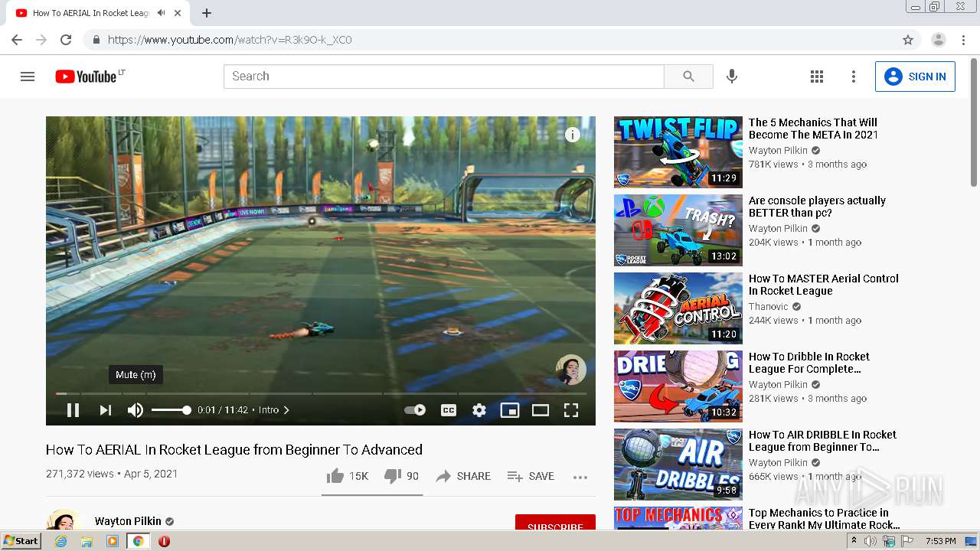Open more actions ellipsis below video
The width and height of the screenshot is (980, 551).
[580, 477]
